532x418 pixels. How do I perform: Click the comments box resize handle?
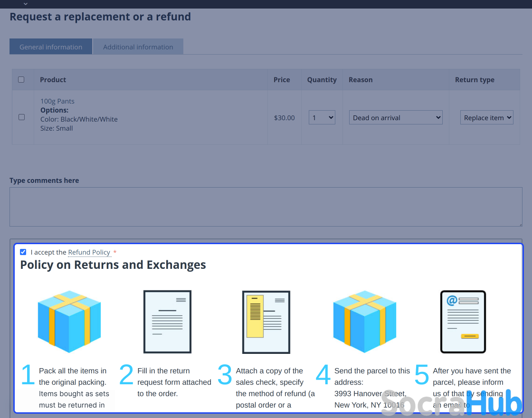click(x=520, y=224)
